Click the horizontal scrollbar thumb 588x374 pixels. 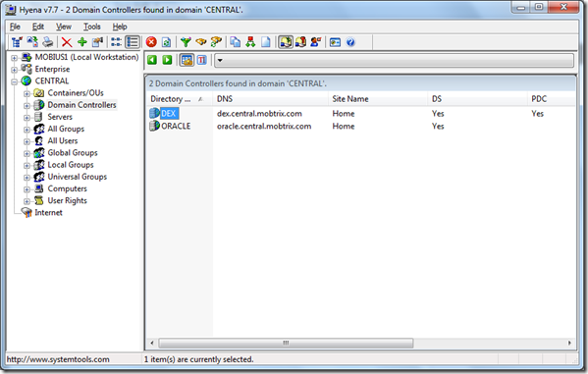(286, 343)
